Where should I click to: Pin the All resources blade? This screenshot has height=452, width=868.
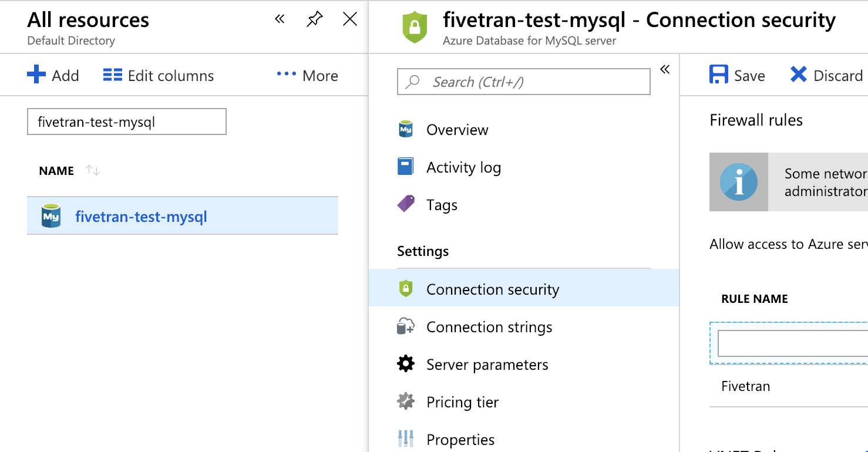point(314,19)
